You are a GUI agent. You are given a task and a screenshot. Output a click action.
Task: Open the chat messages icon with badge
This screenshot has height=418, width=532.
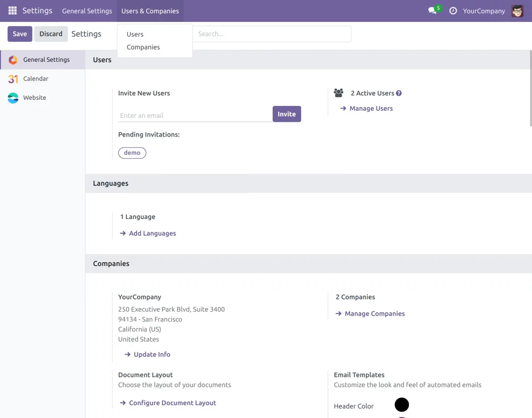[433, 11]
